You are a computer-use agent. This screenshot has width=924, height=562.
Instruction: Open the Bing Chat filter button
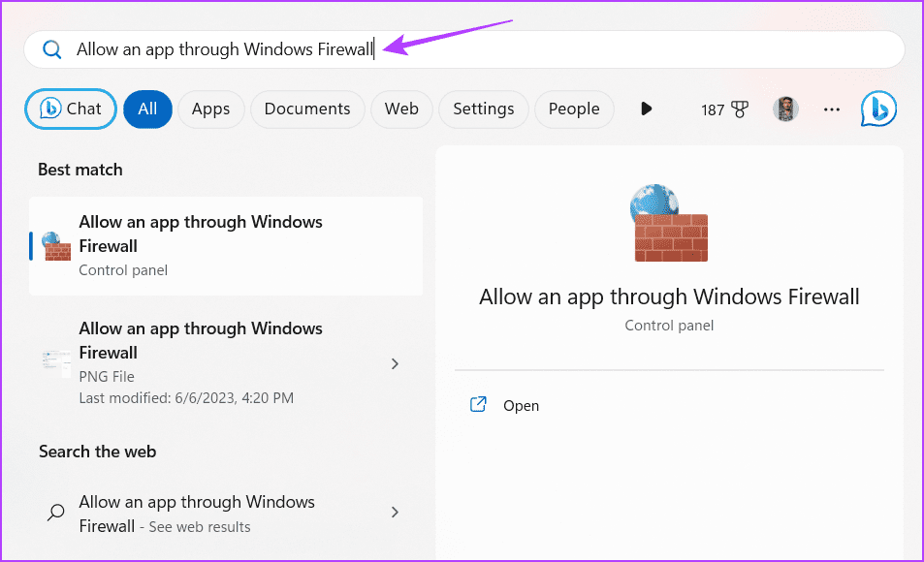[71, 109]
